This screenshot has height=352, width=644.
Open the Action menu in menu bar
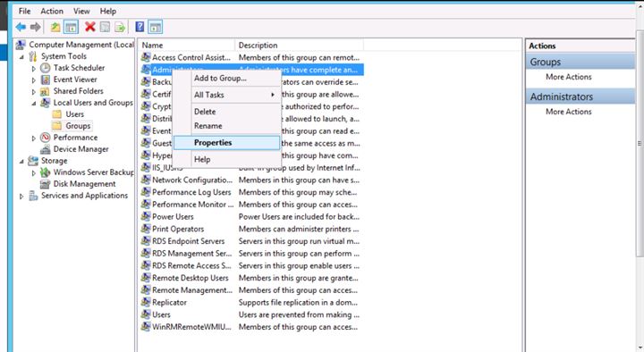52,11
